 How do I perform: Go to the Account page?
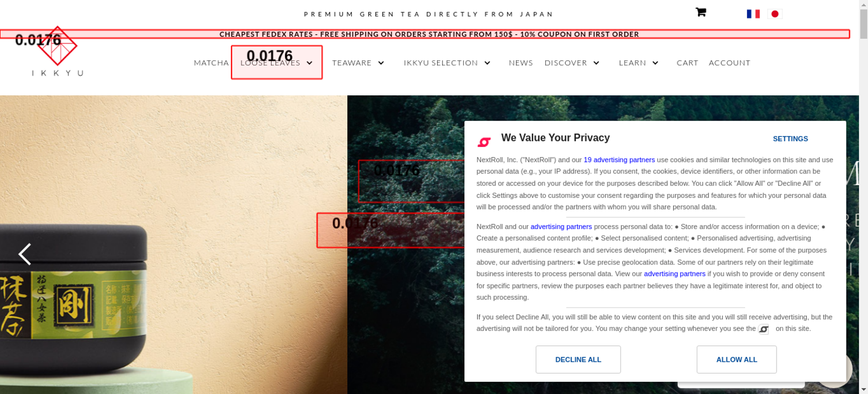pyautogui.click(x=730, y=63)
